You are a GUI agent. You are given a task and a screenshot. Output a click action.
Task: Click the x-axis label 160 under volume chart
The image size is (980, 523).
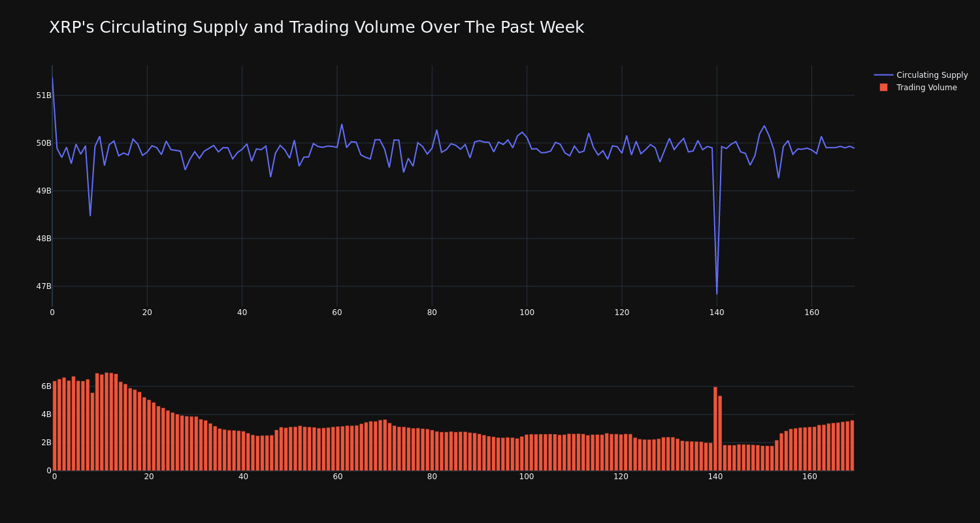tap(809, 477)
